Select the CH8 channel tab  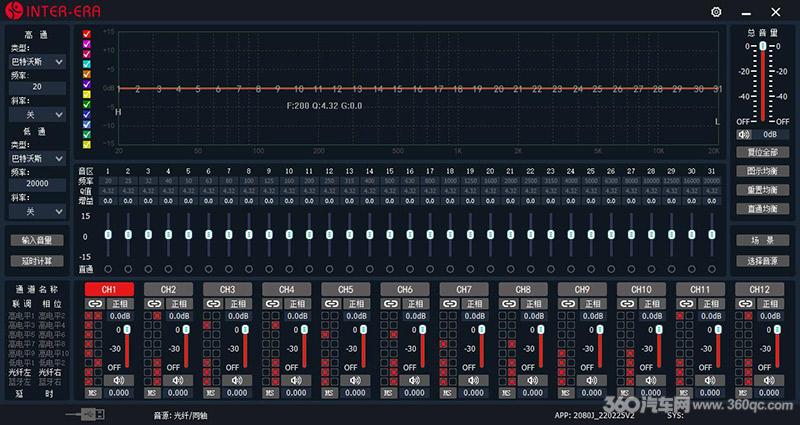[523, 289]
